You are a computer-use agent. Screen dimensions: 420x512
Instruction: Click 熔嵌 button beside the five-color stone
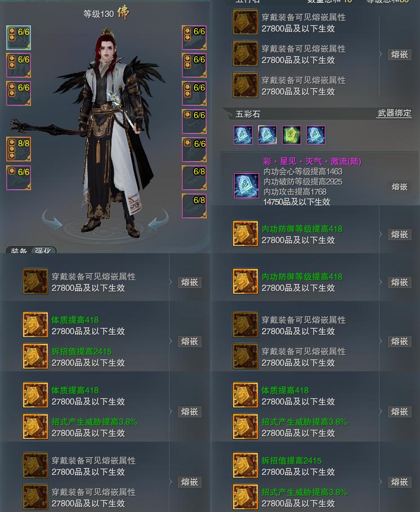(x=399, y=187)
